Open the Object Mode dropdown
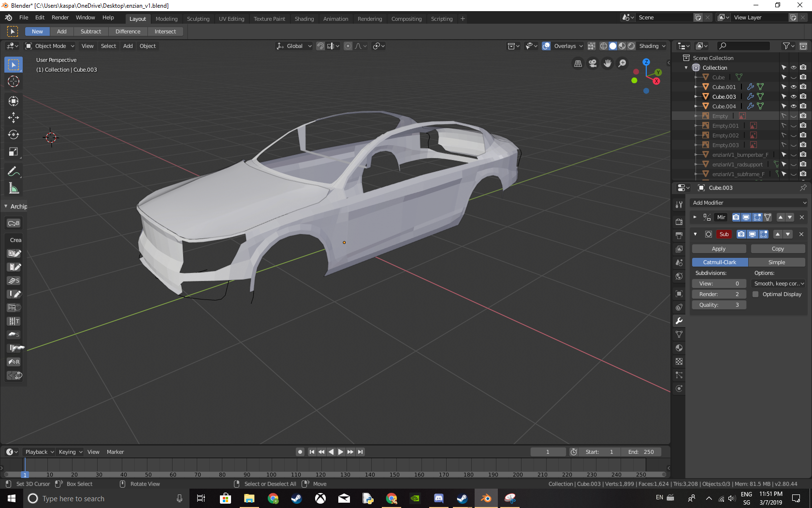812x508 pixels. coord(50,46)
